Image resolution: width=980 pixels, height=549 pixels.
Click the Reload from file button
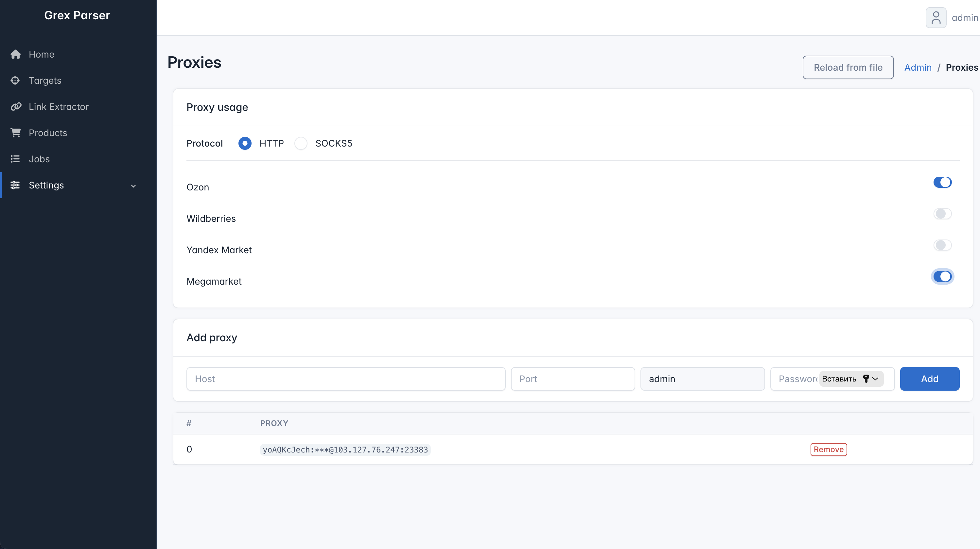click(x=848, y=67)
